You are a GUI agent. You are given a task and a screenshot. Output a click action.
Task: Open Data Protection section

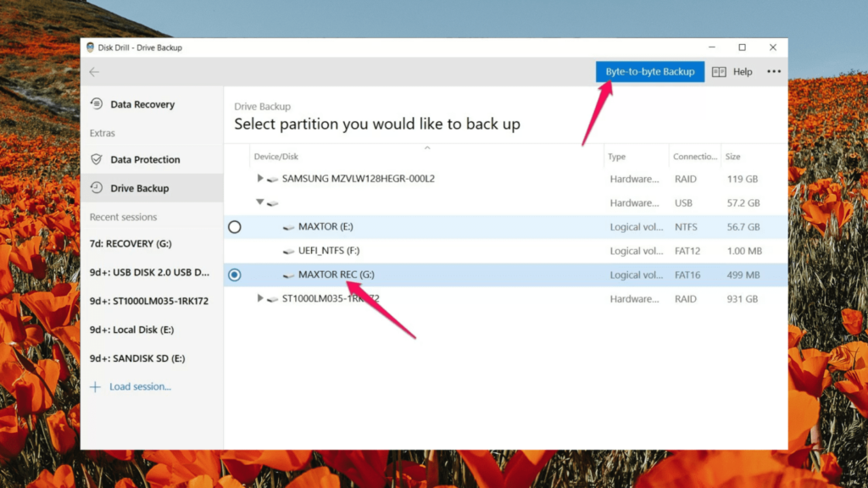click(152, 159)
